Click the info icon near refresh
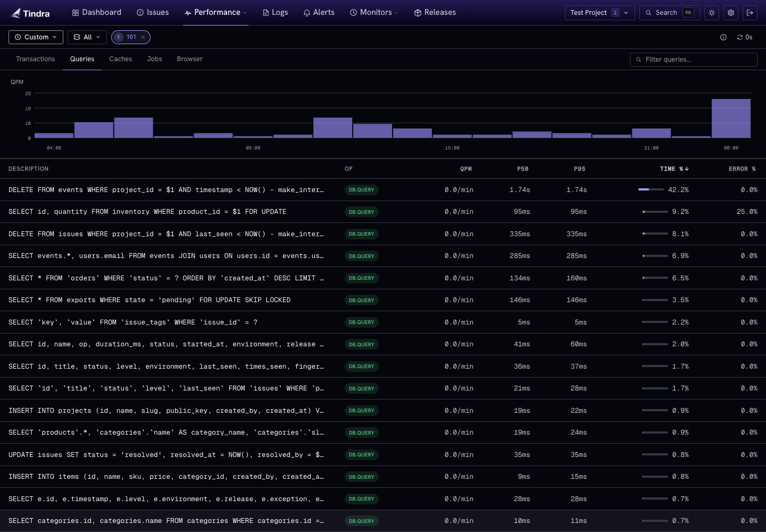This screenshot has height=532, width=766. click(x=723, y=37)
